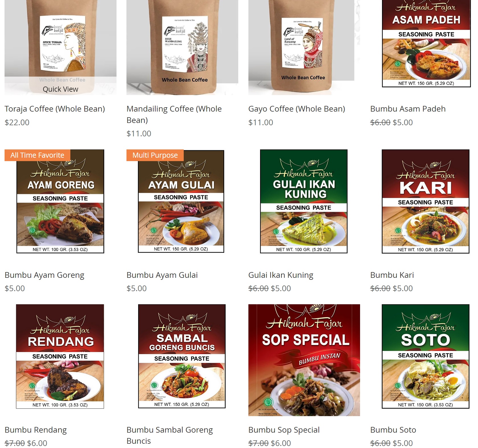Open the Bumbu Asam Padeh product title
Screen dimensions: 478x448
[408, 109]
